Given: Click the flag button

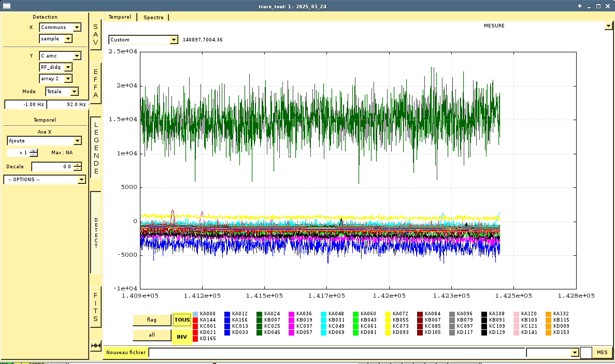Looking at the screenshot, I should (151, 320).
